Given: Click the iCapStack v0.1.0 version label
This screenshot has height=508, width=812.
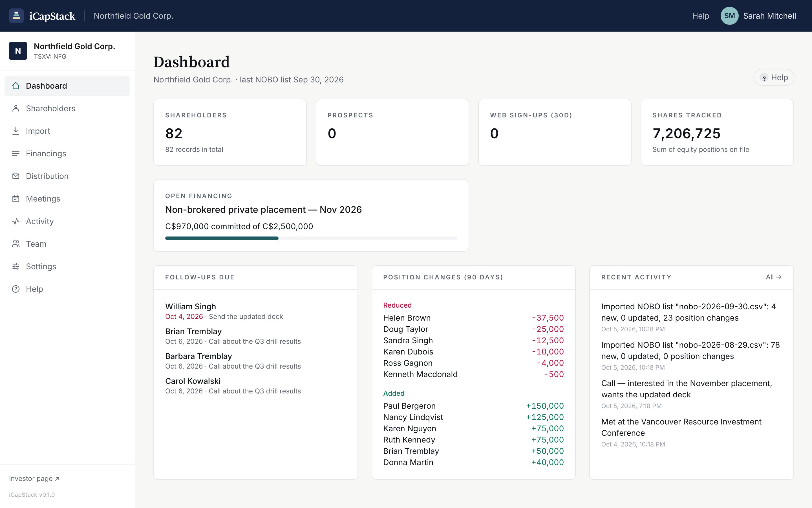Looking at the screenshot, I should click(32, 494).
